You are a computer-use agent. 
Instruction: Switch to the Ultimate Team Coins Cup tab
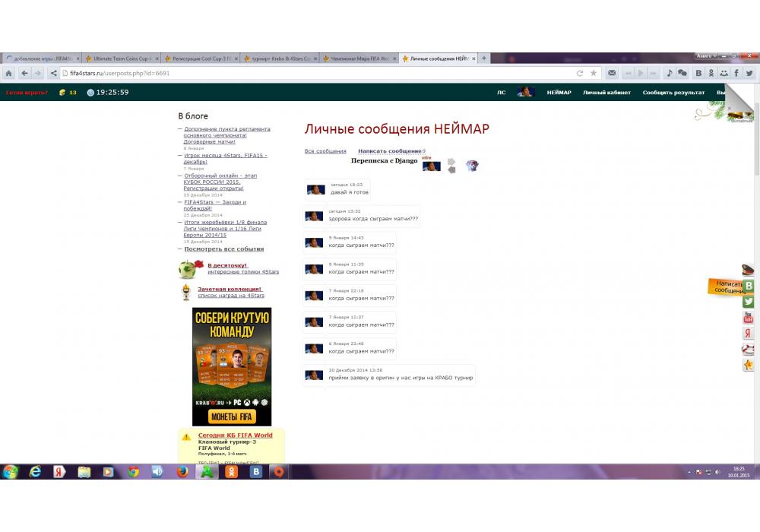[x=120, y=59]
